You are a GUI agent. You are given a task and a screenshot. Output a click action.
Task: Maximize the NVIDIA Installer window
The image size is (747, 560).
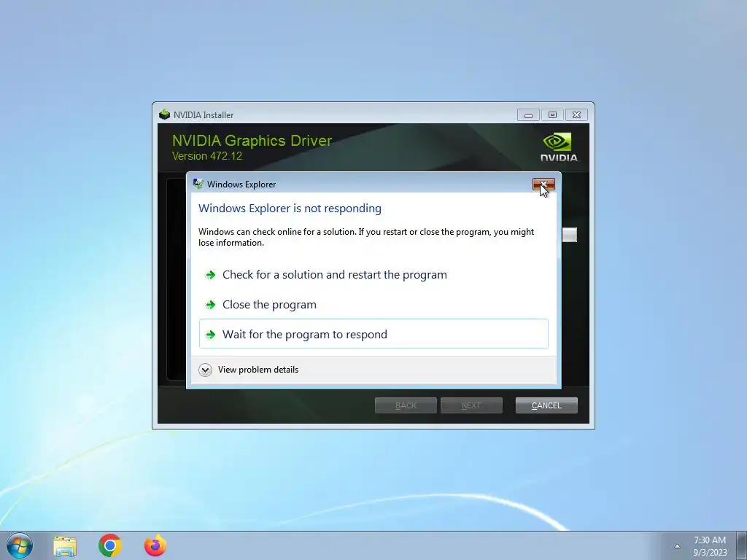point(553,115)
